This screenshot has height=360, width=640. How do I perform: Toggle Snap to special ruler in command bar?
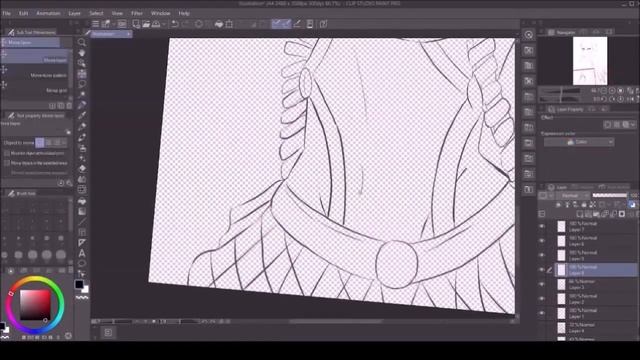(x=287, y=24)
